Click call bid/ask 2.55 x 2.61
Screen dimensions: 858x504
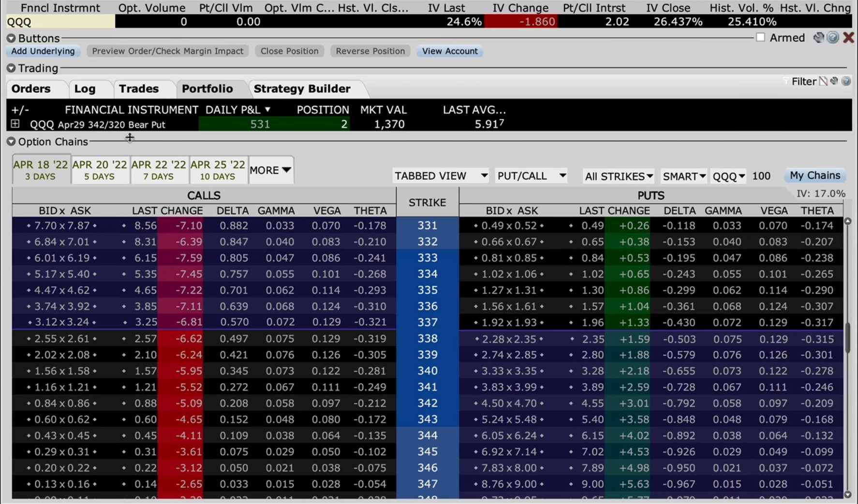point(61,339)
